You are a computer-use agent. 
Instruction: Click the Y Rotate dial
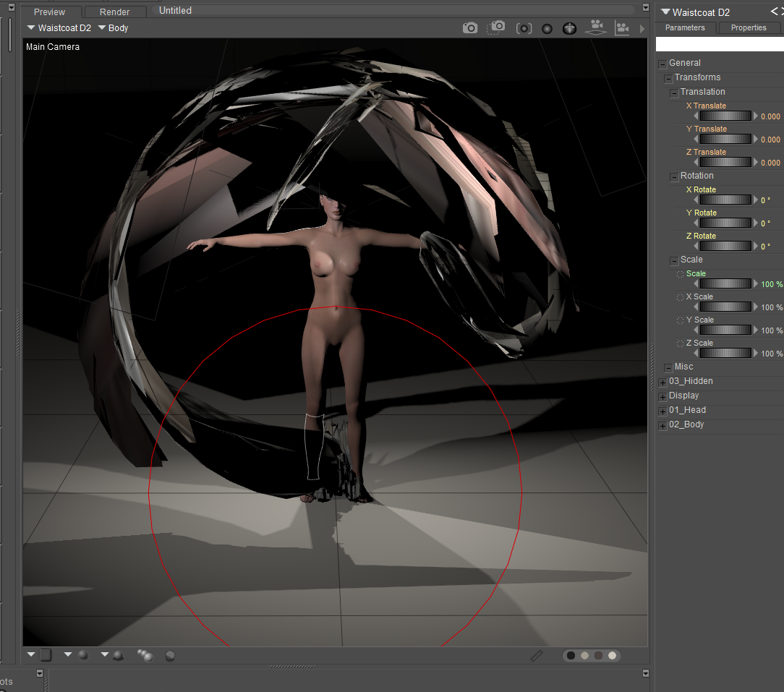(725, 223)
